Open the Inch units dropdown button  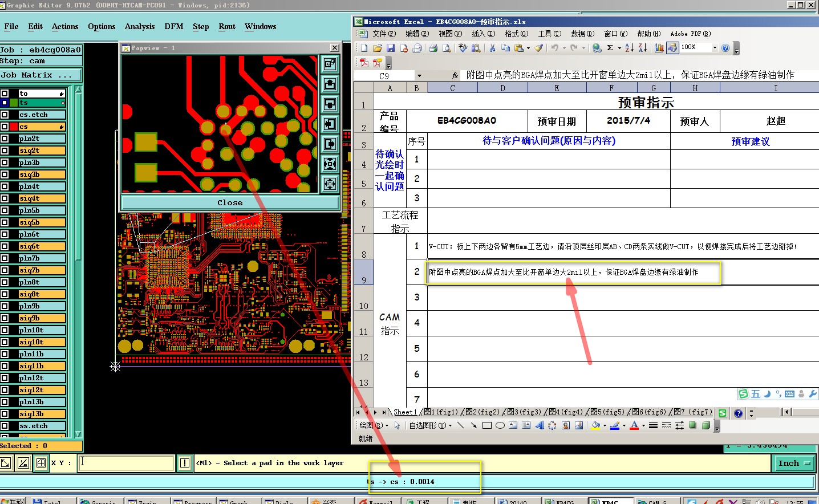[794, 463]
